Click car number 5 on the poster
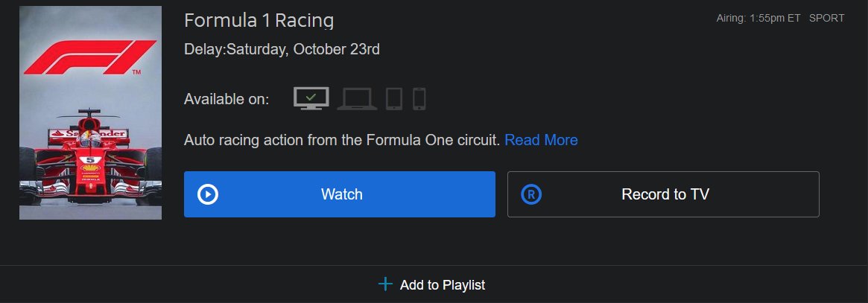 pos(89,160)
